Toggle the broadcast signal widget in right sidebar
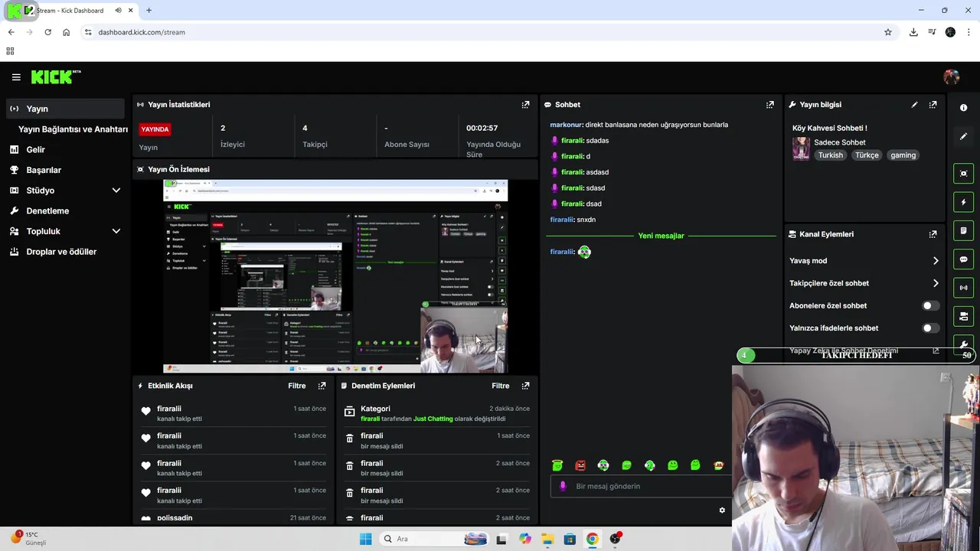This screenshot has height=551, width=980. [x=963, y=288]
